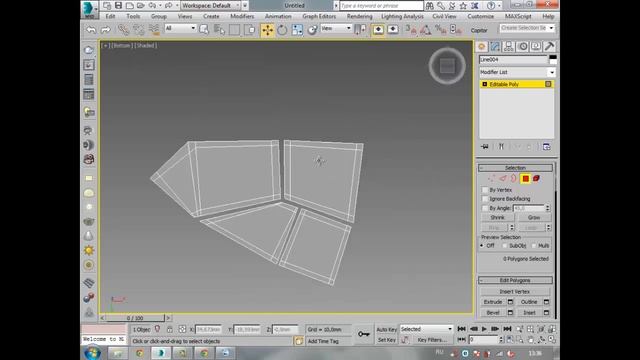Screen dimensions: 640x360
Task: Click the object color swatch beside Line004
Action: click(x=553, y=60)
